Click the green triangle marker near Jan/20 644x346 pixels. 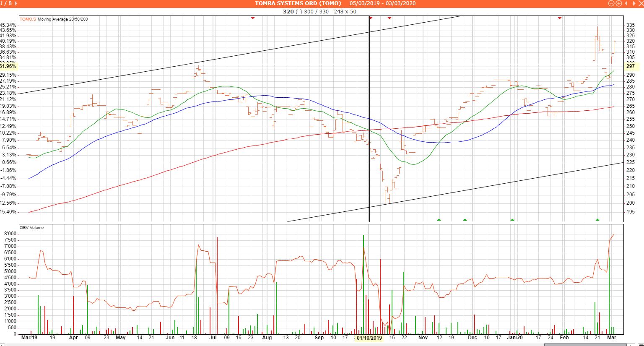coord(512,219)
